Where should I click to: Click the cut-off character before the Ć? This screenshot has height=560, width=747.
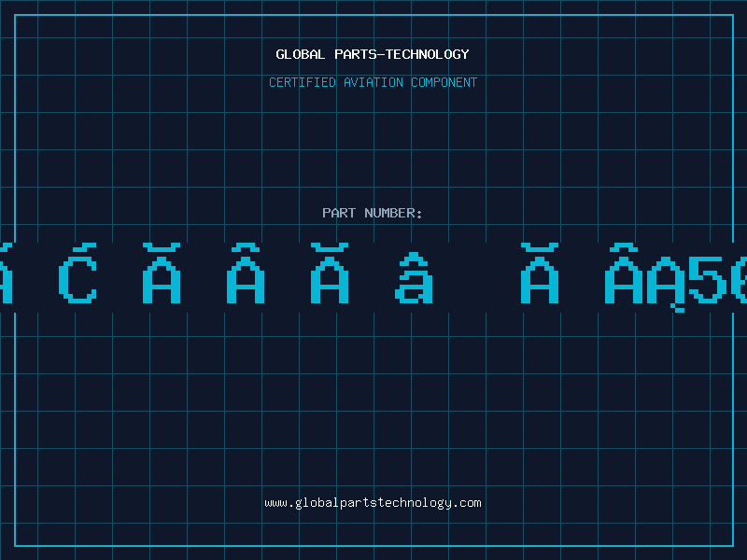5,277
